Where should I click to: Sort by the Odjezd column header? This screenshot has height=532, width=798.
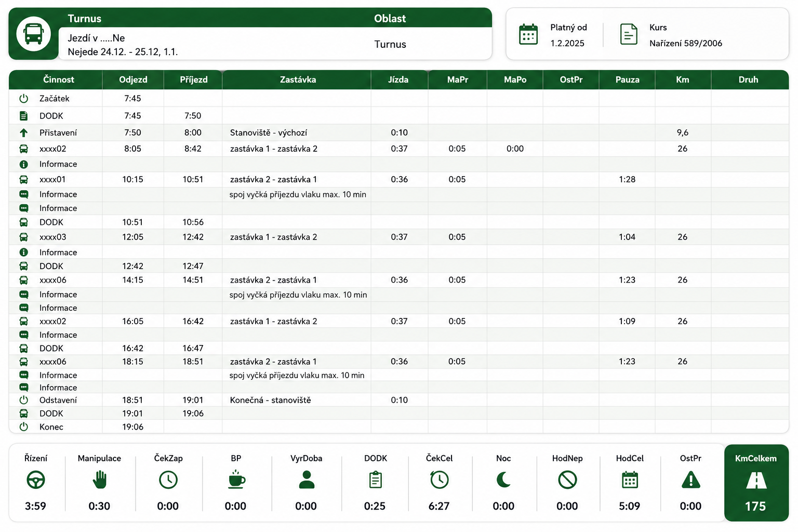coord(133,79)
